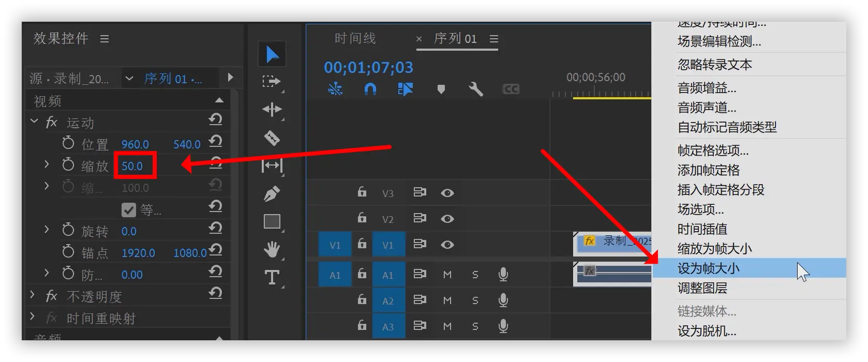
Task: Uncheck the uniform scale checkbox
Action: pyautogui.click(x=128, y=209)
